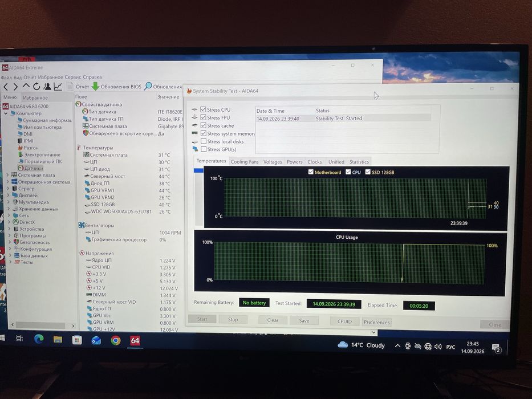
Task: Open the Избранное menu in menu bar
Action: click(50, 78)
